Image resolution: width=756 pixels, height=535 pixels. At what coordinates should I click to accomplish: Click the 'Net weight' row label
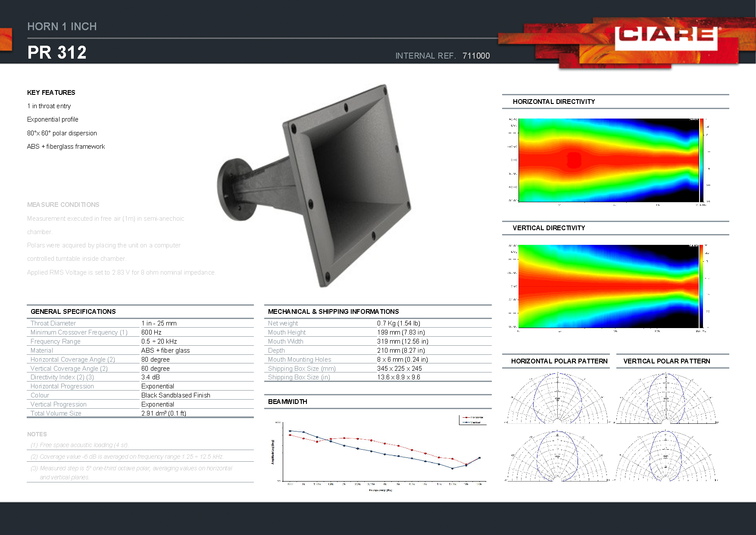coord(283,323)
